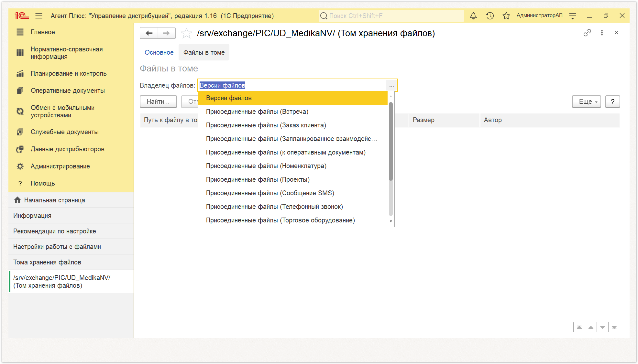Click the Найти... button

158,102
